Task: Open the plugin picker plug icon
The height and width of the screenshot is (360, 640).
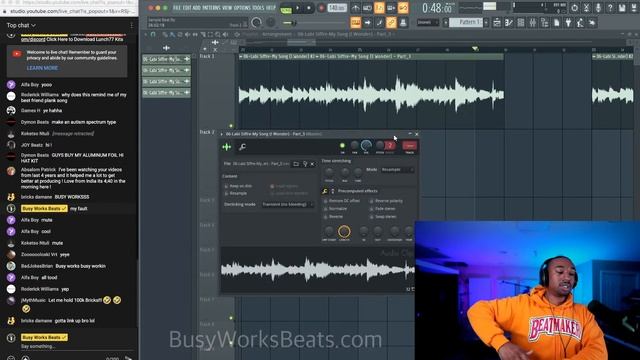Action: 568,23
